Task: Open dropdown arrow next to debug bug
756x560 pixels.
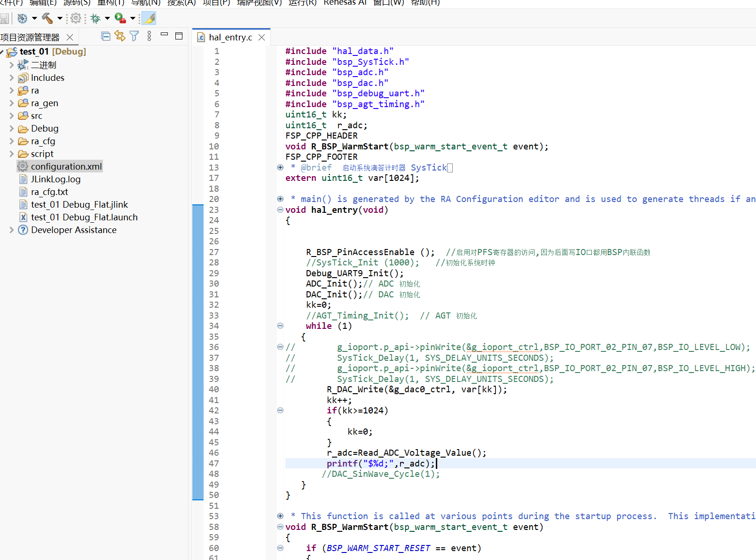Action: coord(107,18)
